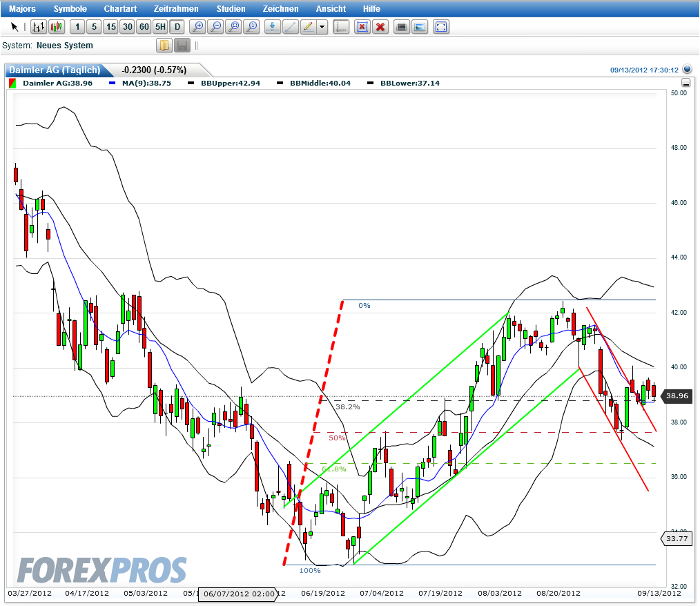Screen dimensions: 700x606
Task: Open the Zeitrahmen menu
Action: click(x=175, y=8)
